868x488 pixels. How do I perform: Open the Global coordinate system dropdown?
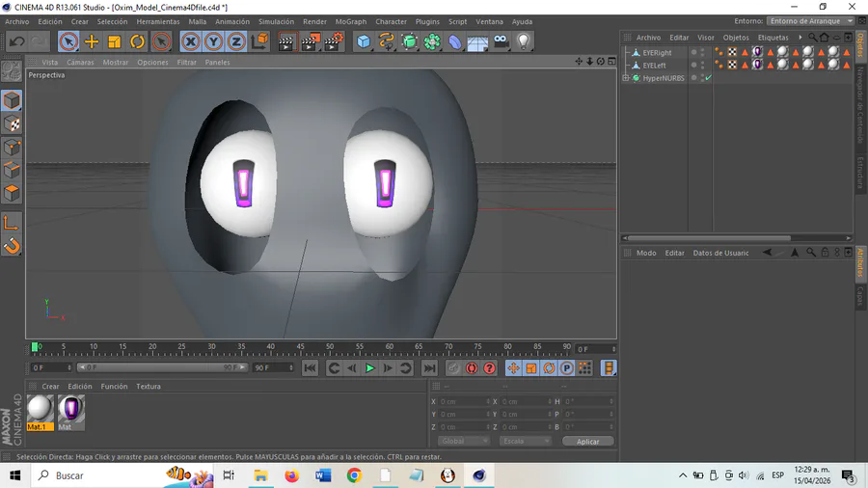(465, 441)
